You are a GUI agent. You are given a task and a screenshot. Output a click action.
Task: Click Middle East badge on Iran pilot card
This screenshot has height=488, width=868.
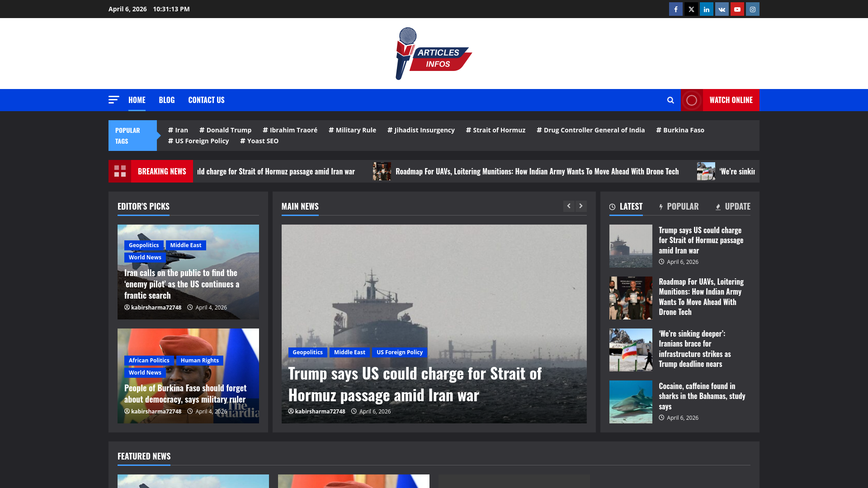(x=186, y=245)
